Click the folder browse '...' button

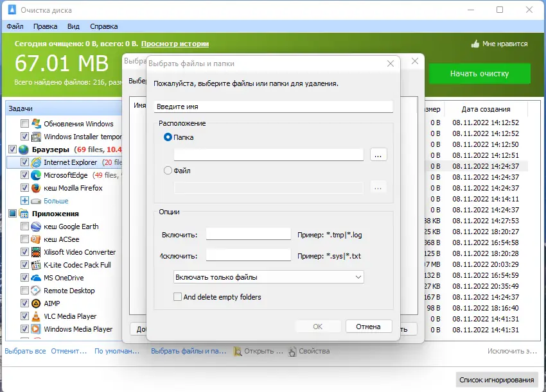click(x=378, y=155)
